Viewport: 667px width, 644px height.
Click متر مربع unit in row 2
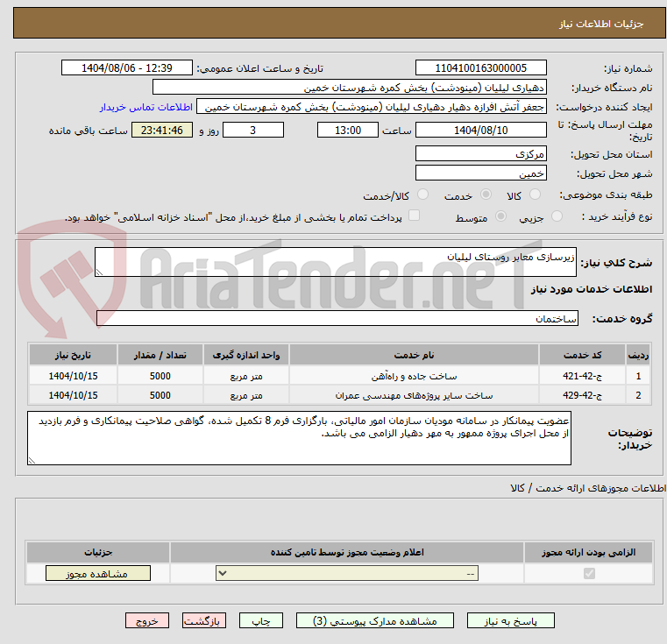[x=246, y=395]
